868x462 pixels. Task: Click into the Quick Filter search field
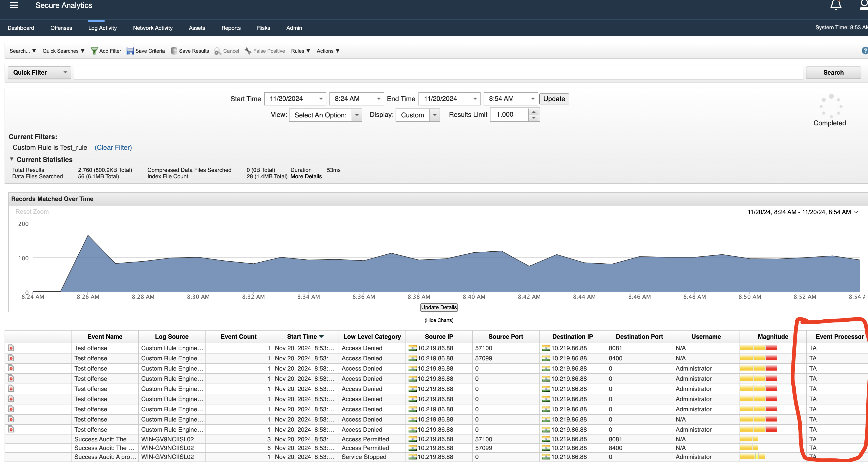coord(438,73)
